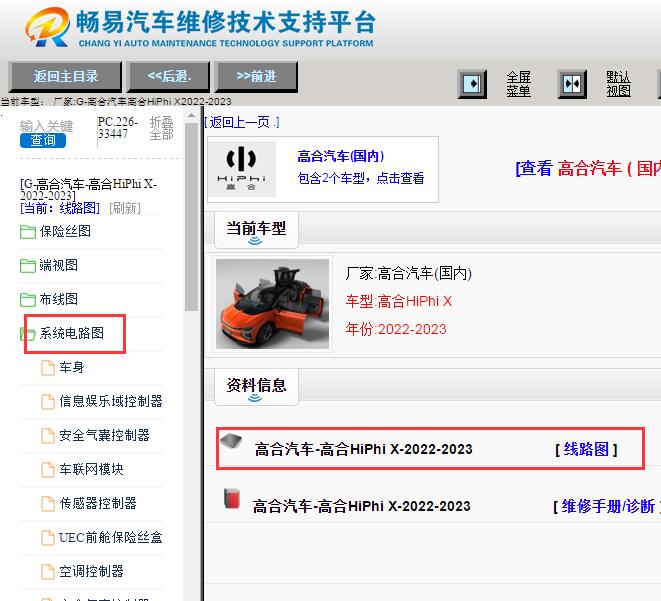
Task: Click the 查询 search button
Action: (x=43, y=140)
